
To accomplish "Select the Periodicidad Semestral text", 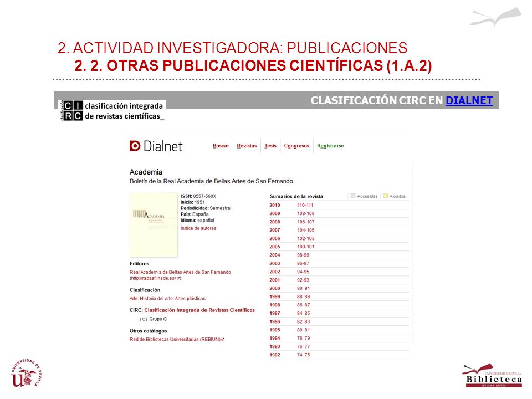I will [206, 208].
